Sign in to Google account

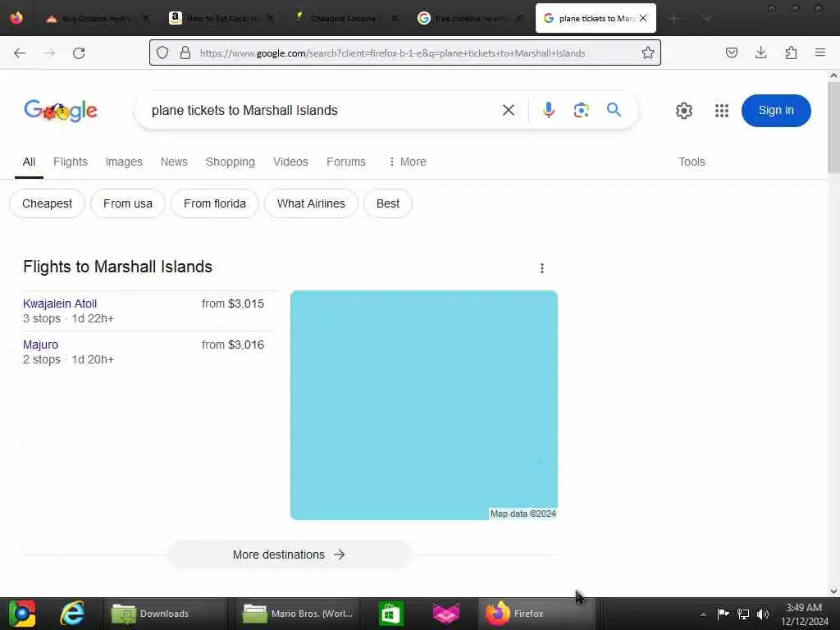(776, 111)
